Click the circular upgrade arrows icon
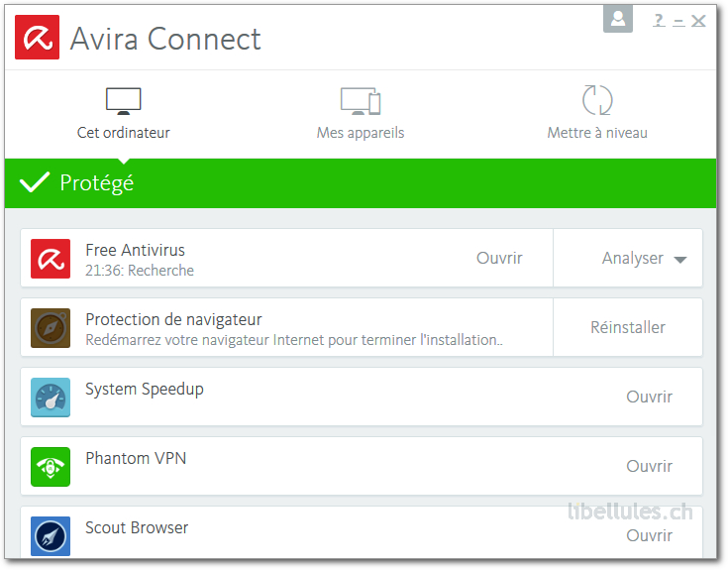 coord(597,100)
